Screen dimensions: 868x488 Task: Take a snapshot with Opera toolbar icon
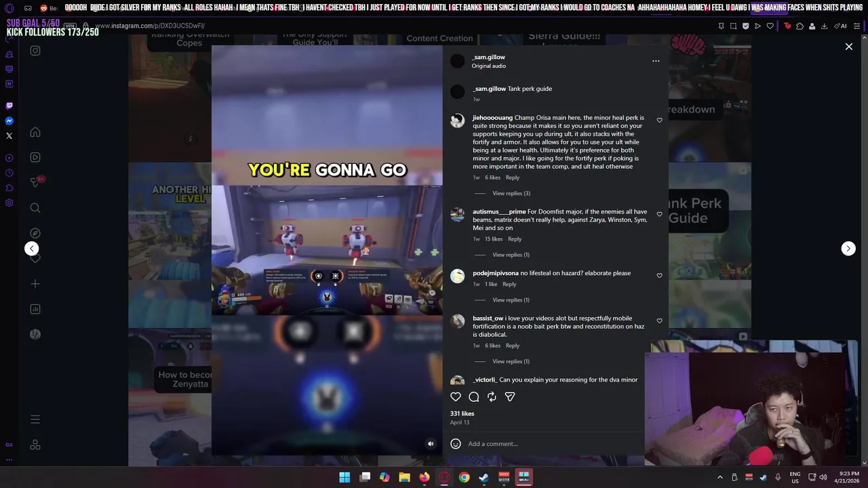point(733,26)
